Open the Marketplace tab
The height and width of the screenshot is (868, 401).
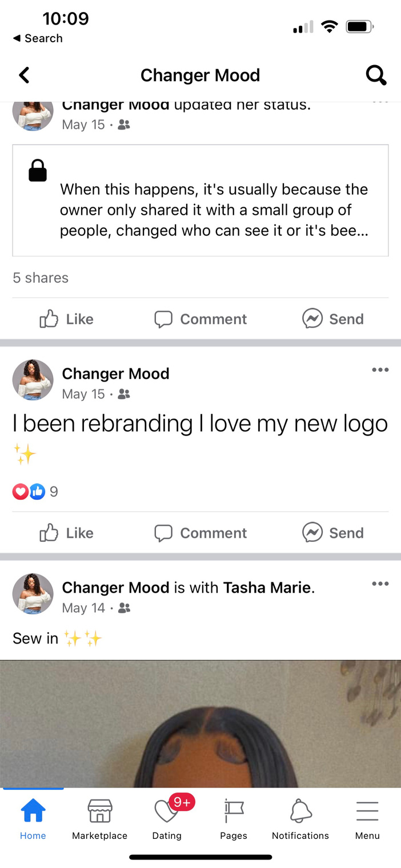pyautogui.click(x=100, y=820)
